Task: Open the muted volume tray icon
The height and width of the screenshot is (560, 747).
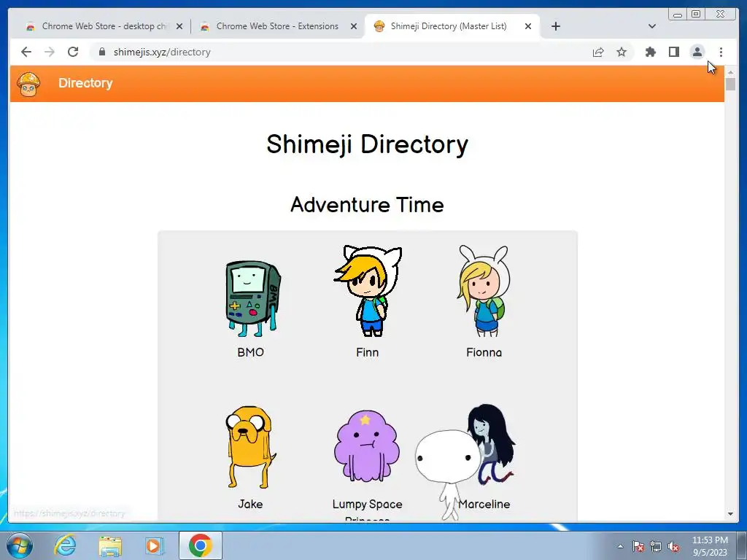Action: (x=673, y=546)
